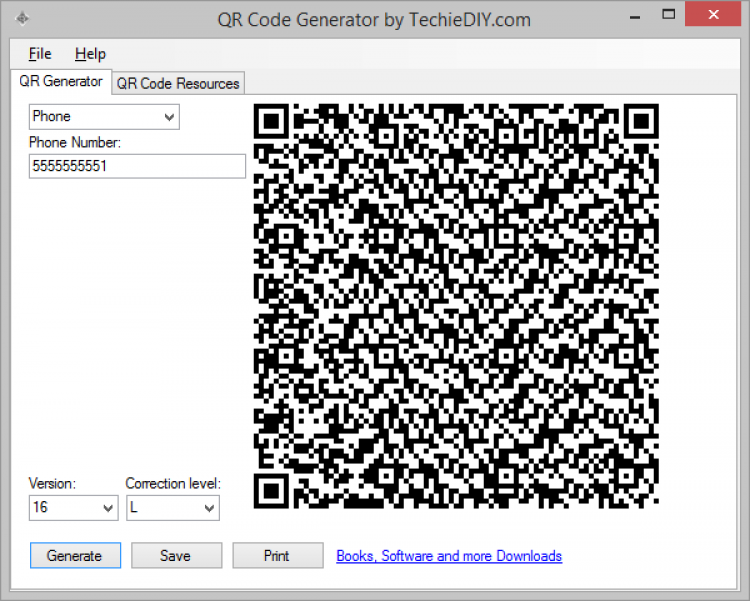This screenshot has height=601, width=750.
Task: Switch to the QR Generator tab
Action: [x=61, y=81]
